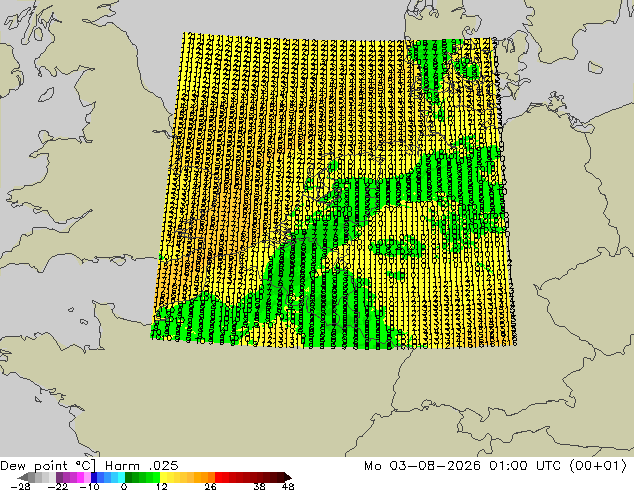Click the '12' legend label
Viewport: 634px width, 490px height.
tap(162, 486)
